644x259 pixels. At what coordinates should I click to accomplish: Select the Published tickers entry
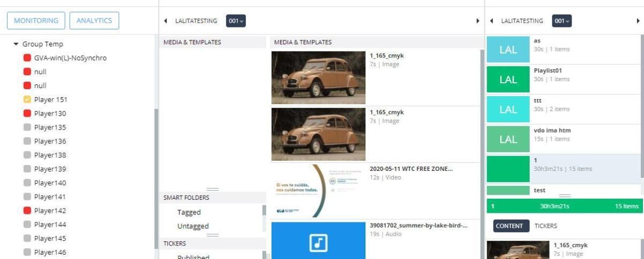tap(193, 257)
